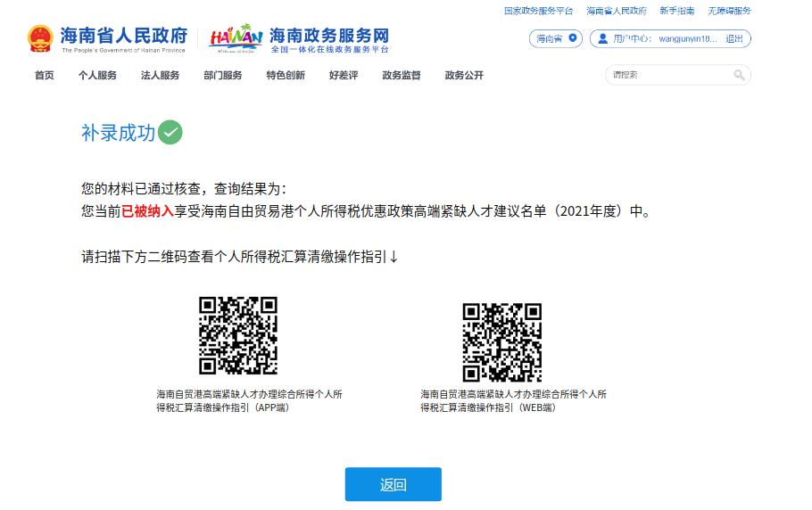Click the 海南省人民政府 header title text

(x=124, y=36)
